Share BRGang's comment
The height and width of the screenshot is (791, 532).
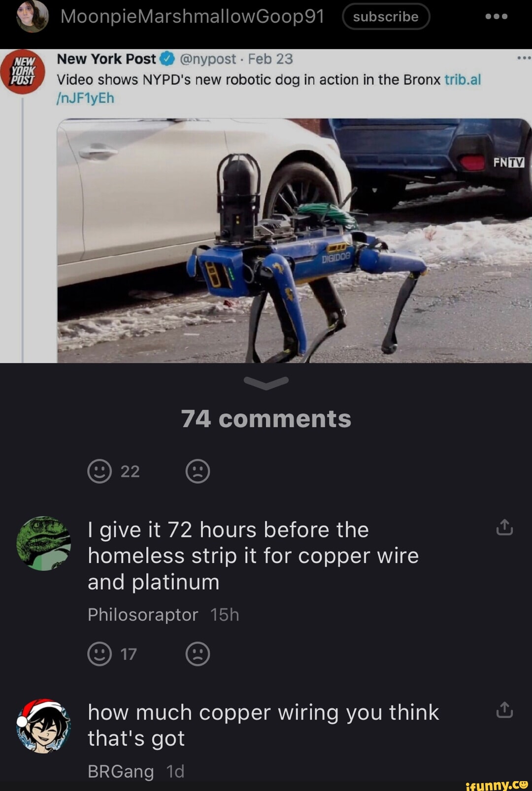504,710
